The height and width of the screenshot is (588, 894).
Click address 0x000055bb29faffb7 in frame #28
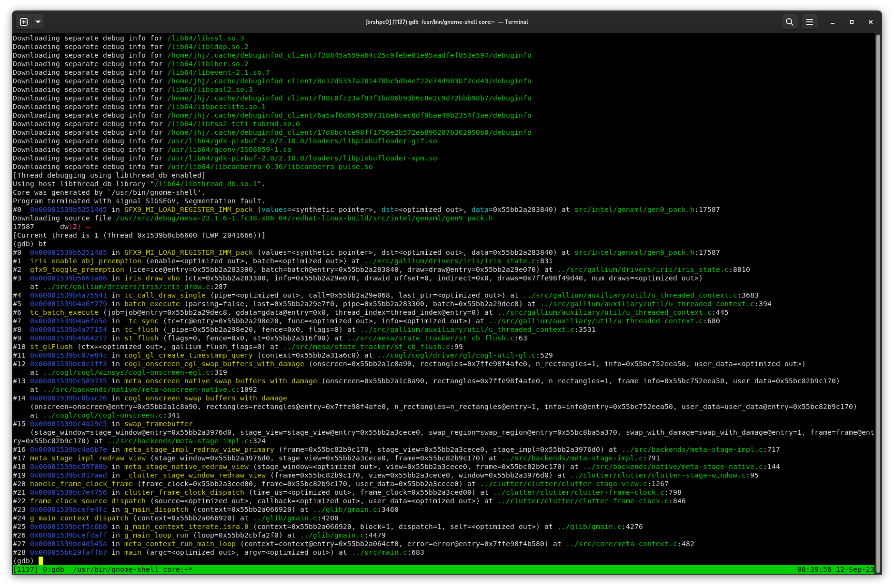coord(69,552)
